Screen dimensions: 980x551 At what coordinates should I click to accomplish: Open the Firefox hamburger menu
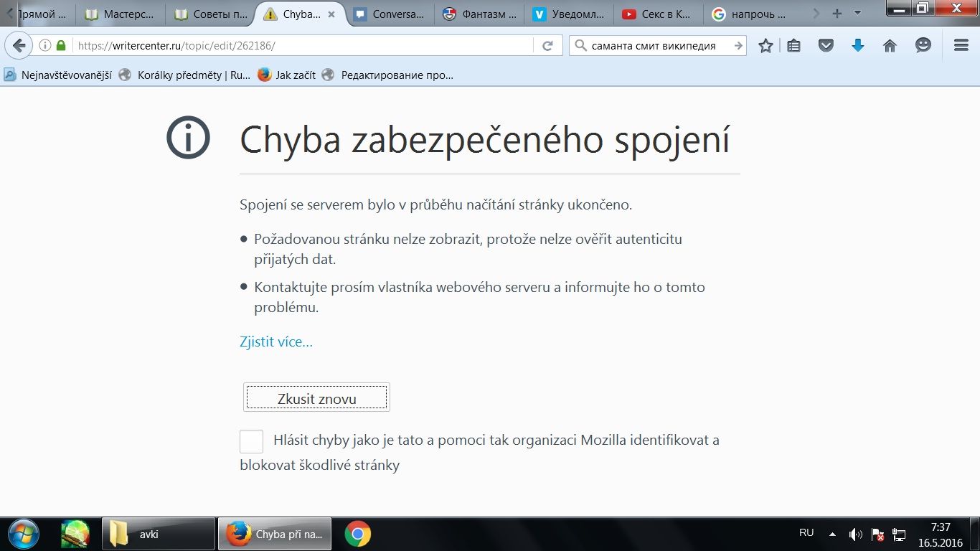click(x=961, y=46)
